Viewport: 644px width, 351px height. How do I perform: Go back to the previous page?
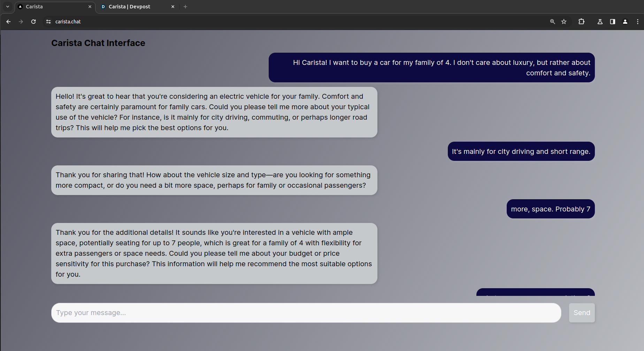click(x=8, y=22)
